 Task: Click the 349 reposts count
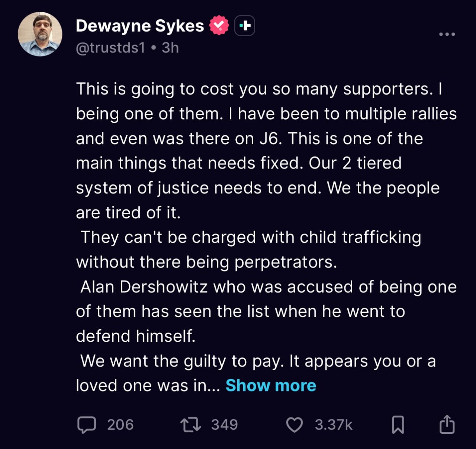pos(224,425)
